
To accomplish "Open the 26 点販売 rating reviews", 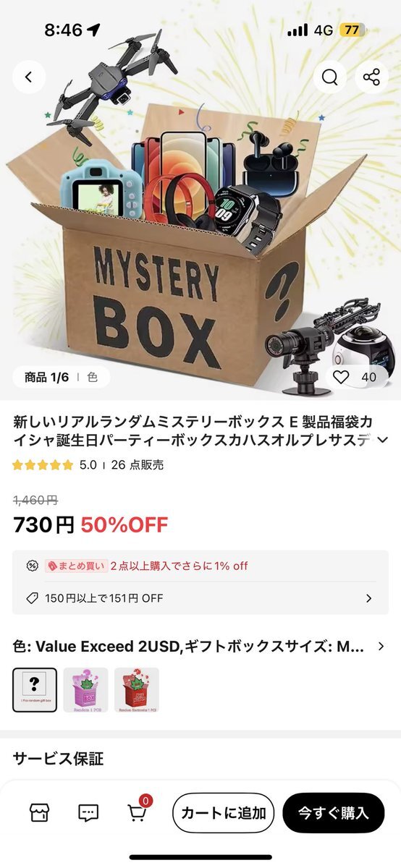I will click(x=137, y=465).
